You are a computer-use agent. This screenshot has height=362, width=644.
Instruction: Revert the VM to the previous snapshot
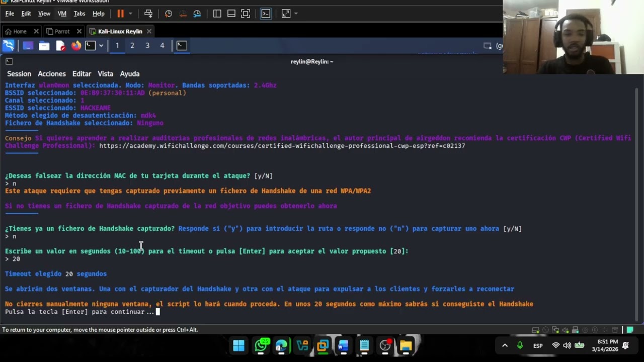click(183, 14)
